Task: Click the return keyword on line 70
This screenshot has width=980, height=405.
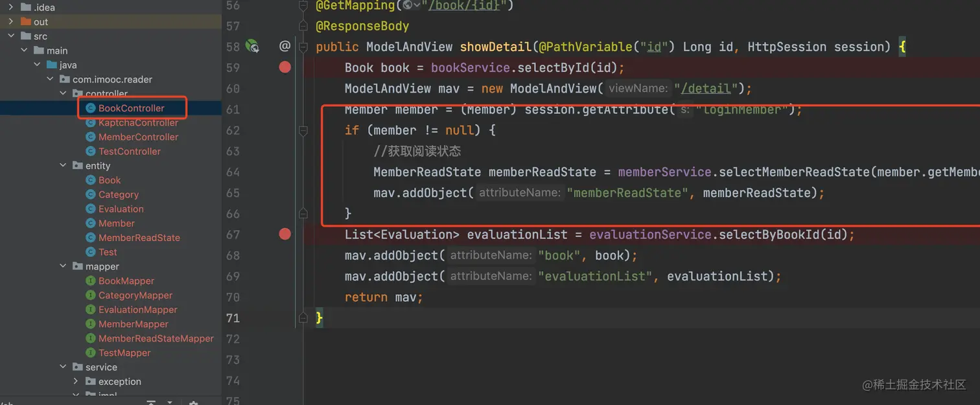Action: pos(366,297)
